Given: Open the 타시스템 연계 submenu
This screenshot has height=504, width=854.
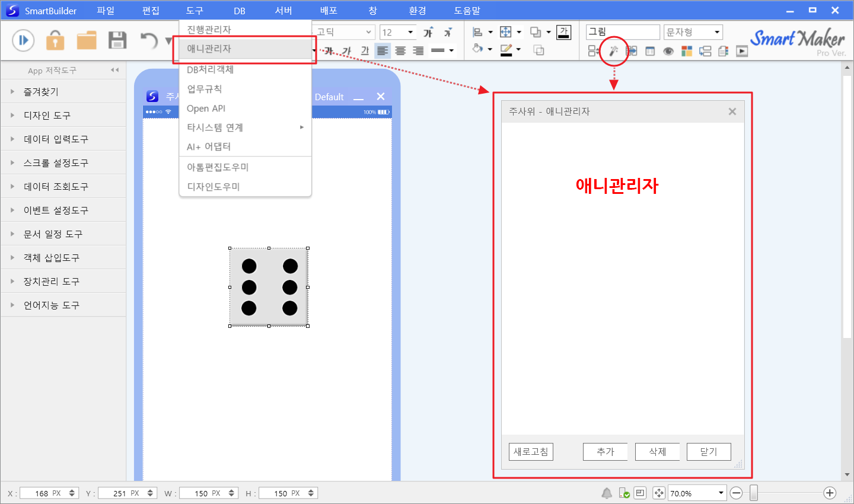Looking at the screenshot, I should (x=245, y=127).
